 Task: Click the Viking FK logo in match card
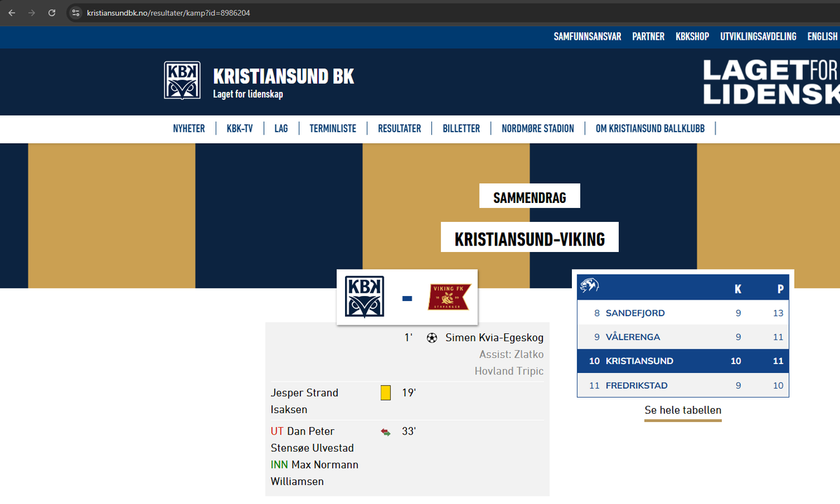pos(450,297)
